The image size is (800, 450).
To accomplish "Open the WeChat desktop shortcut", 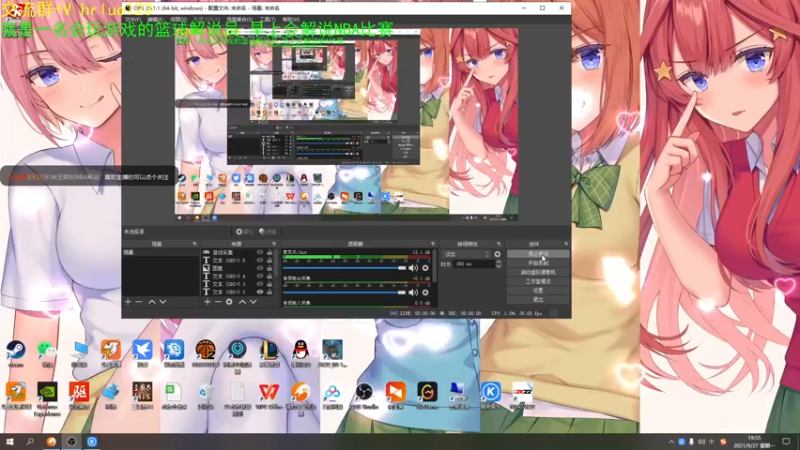I will click(x=47, y=351).
